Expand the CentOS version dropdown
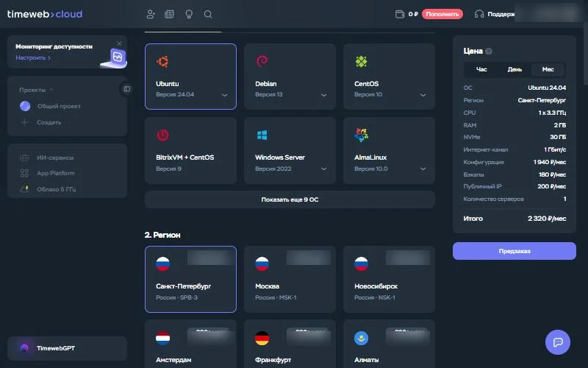Screen dimensions: 588x368 [x=423, y=95]
